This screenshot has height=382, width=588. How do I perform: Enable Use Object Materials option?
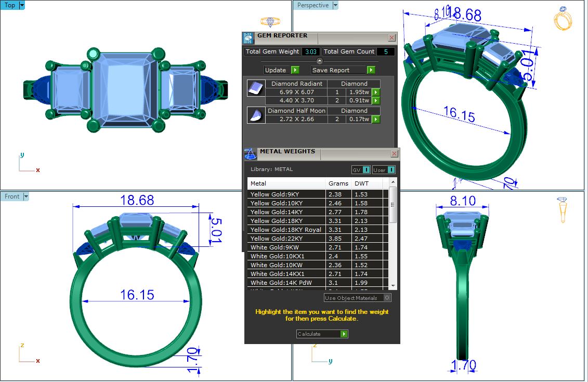coord(387,298)
